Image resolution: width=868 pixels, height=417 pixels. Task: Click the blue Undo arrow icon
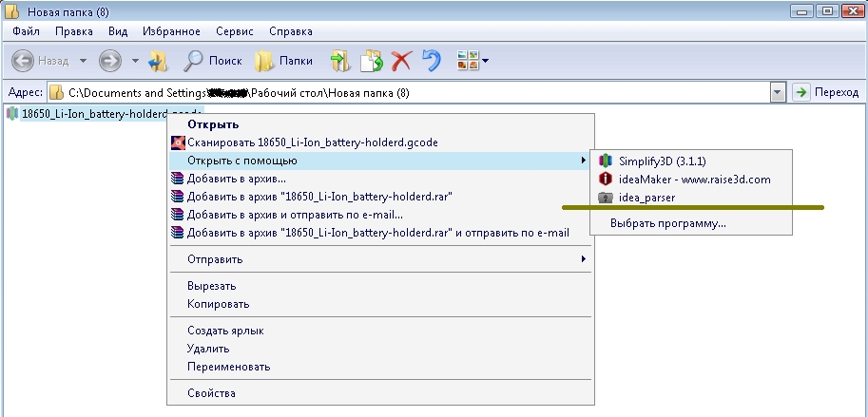point(432,61)
